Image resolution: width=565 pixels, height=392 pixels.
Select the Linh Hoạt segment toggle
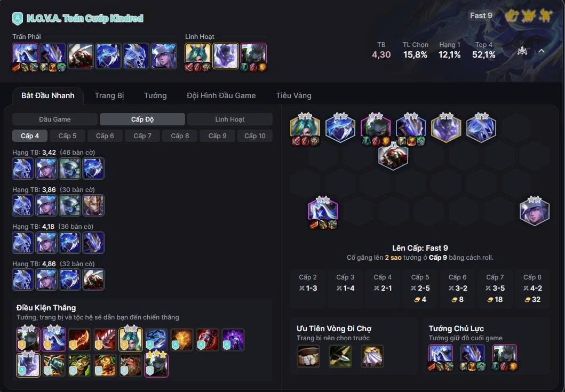229,119
